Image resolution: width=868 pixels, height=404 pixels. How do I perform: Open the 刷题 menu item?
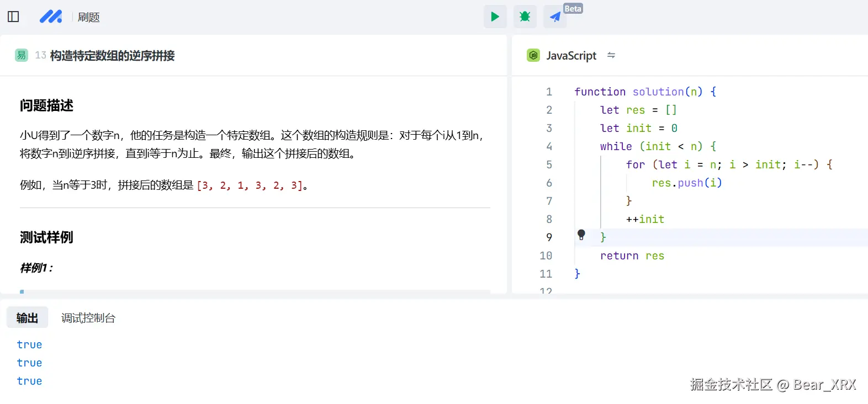pos(88,17)
